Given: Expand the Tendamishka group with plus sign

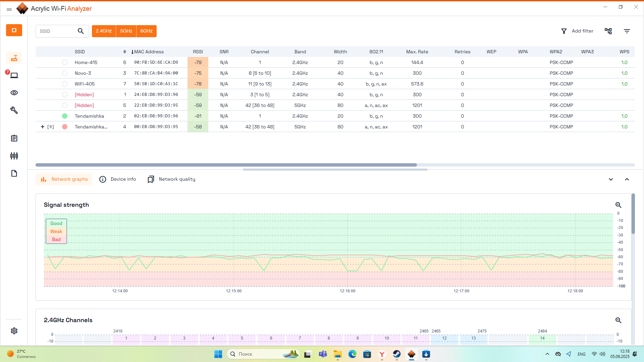Looking at the screenshot, I should (43, 127).
